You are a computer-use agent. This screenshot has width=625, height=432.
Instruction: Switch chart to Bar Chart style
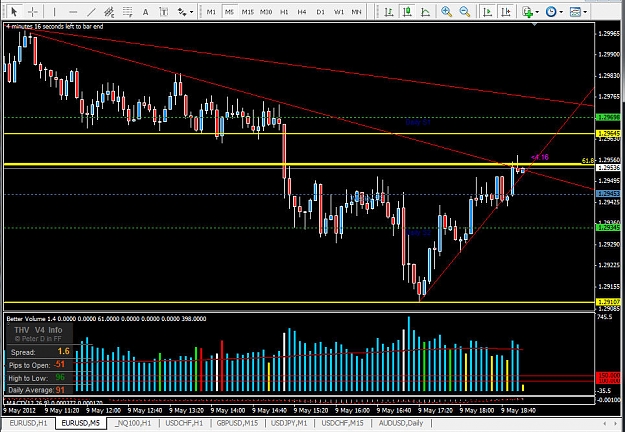[x=389, y=12]
